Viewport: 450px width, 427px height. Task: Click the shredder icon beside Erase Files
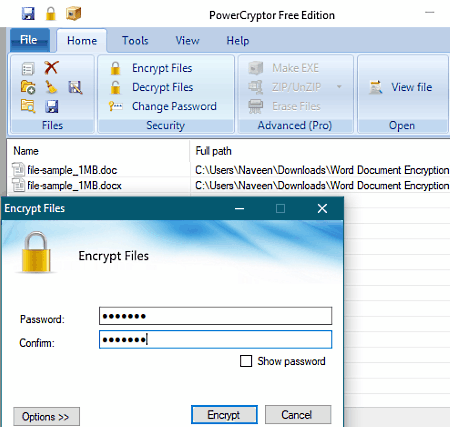coord(256,106)
